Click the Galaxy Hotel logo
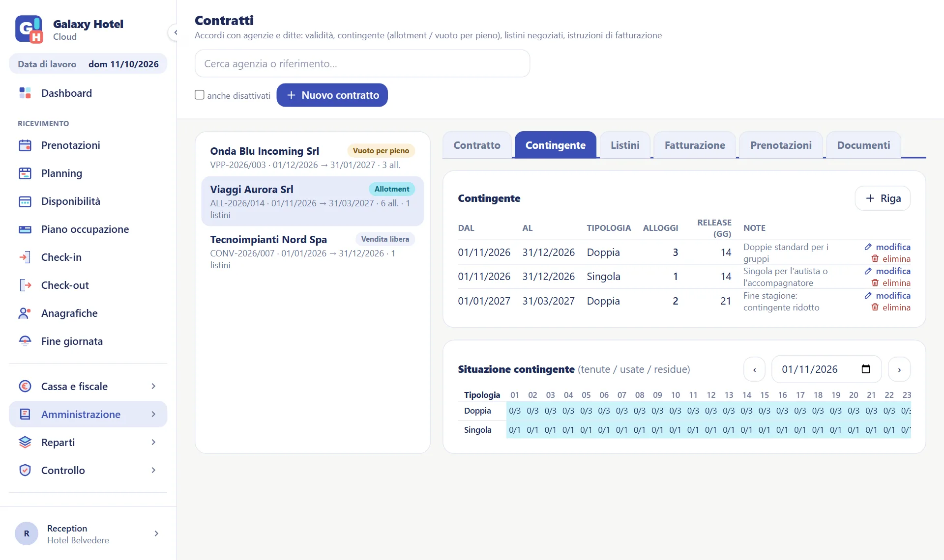944x560 pixels. tap(29, 29)
